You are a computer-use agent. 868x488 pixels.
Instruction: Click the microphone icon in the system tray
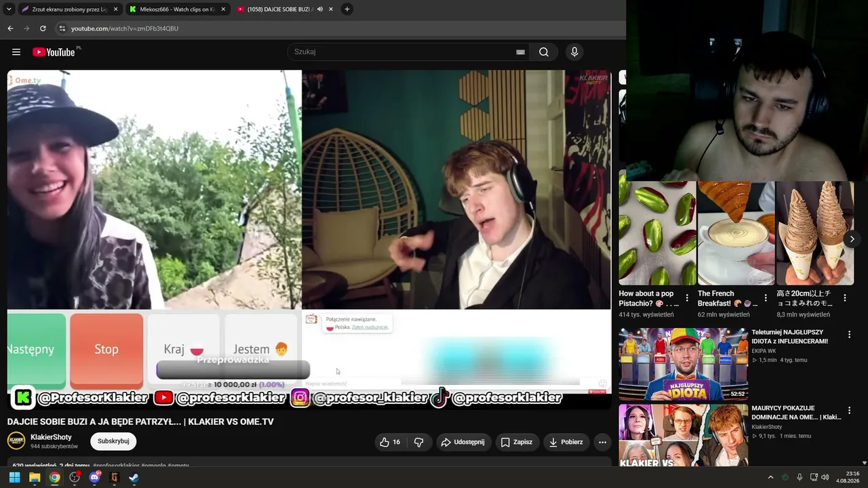click(800, 477)
